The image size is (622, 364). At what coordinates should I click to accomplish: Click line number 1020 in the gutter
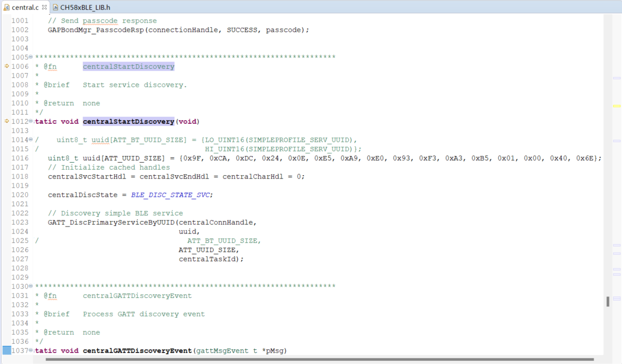(x=20, y=195)
